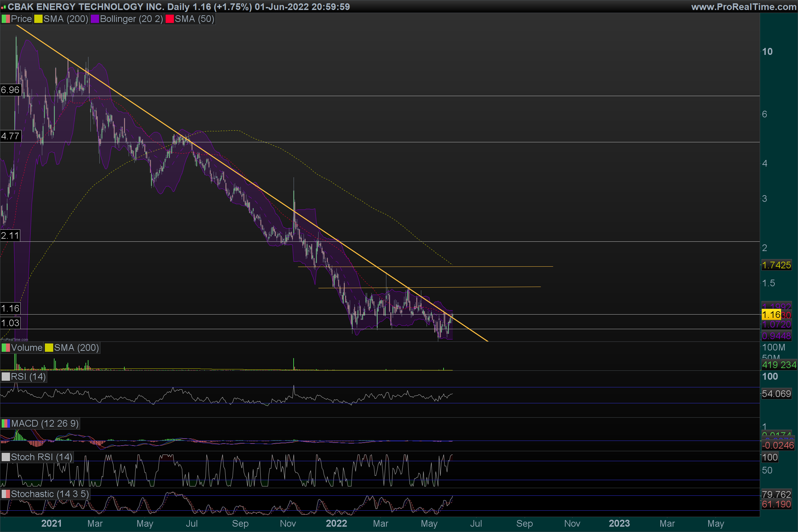Click the red SMA (50) legend icon

point(169,19)
